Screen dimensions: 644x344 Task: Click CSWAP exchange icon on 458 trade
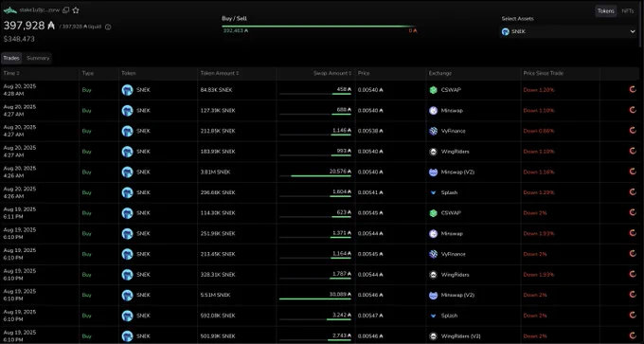434,90
